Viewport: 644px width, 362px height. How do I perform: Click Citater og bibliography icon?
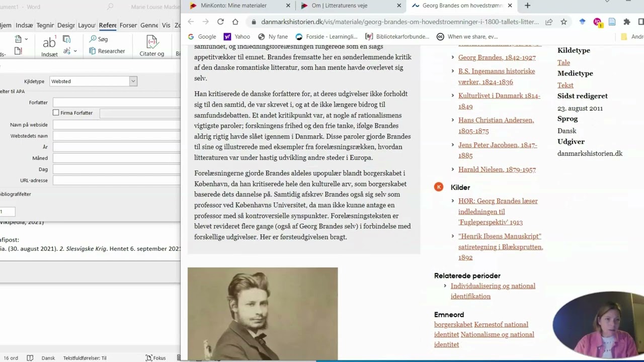(151, 46)
